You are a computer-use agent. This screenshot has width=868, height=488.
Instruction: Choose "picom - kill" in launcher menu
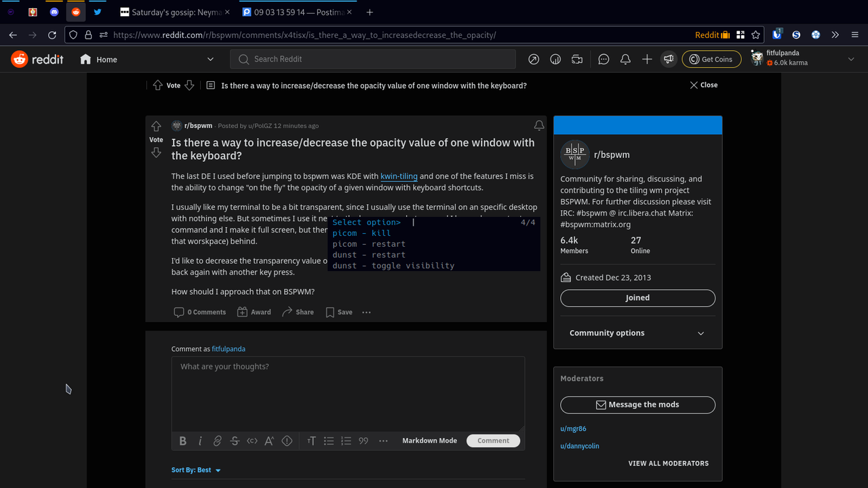pyautogui.click(x=434, y=233)
